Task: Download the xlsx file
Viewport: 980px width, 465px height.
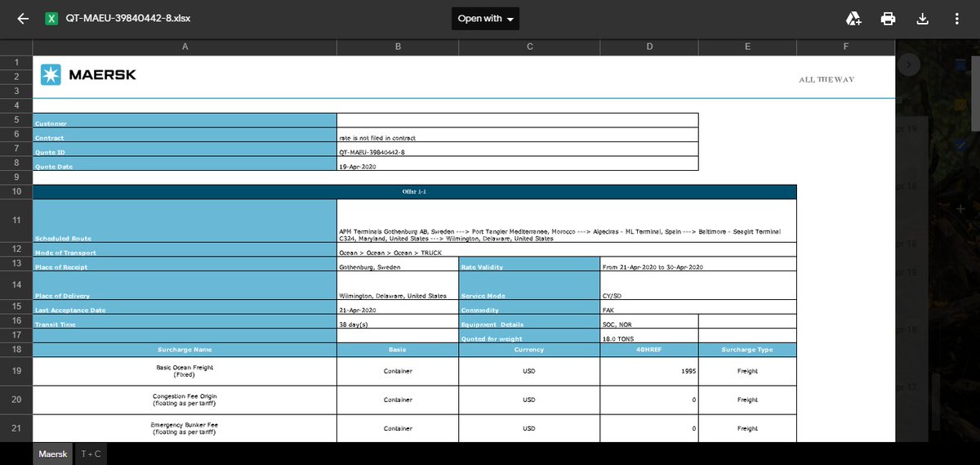Action: [x=923, y=18]
